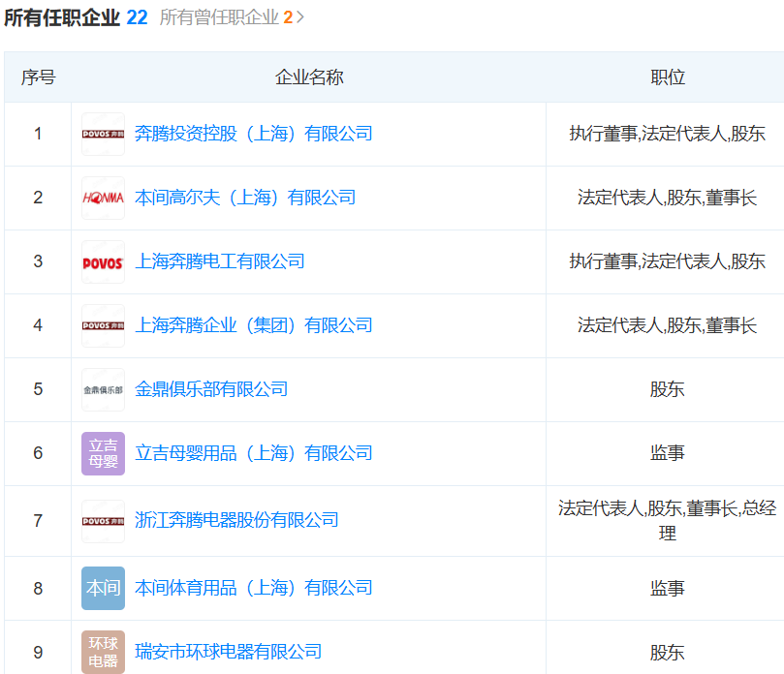Click logo of 上海奔腾企业（集团）有限公司

[103, 325]
